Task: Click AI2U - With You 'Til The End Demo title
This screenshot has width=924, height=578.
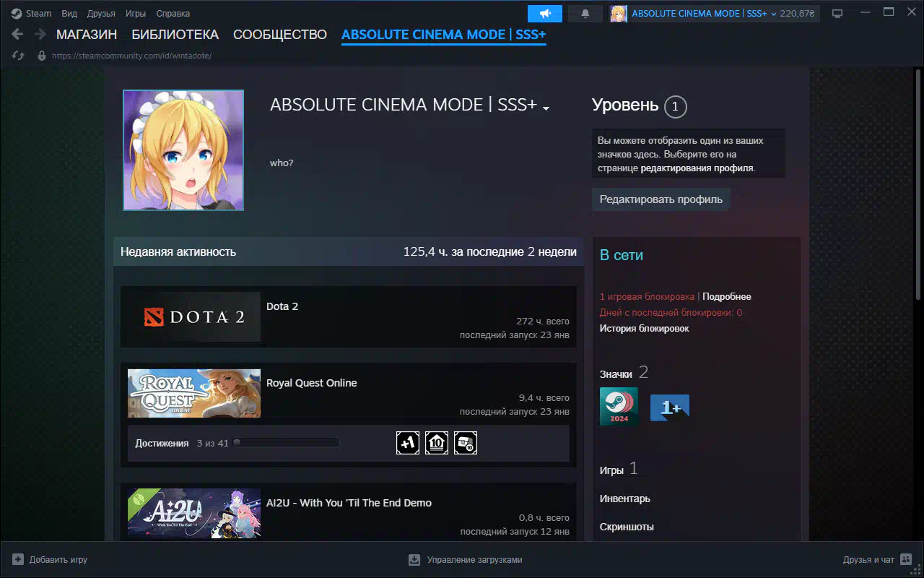Action: coord(349,503)
